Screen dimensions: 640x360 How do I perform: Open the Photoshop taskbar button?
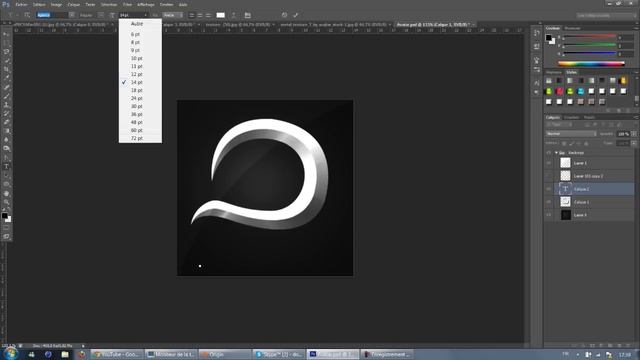tap(332, 354)
